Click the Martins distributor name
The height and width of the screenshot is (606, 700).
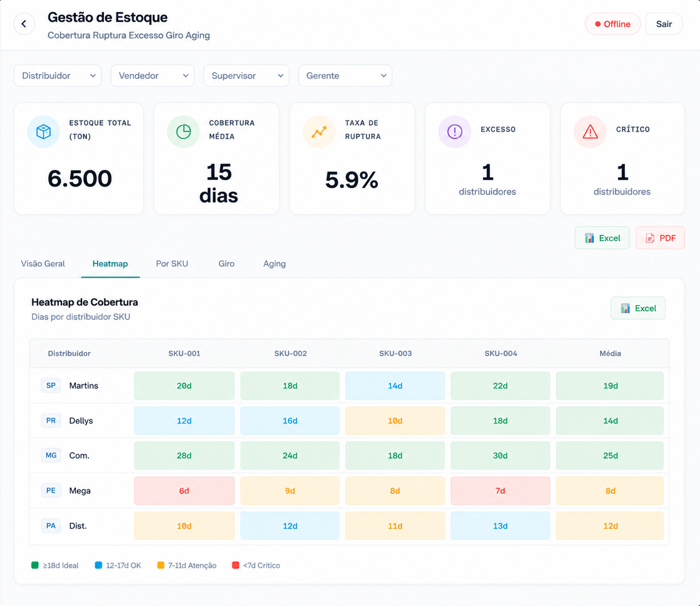point(84,386)
